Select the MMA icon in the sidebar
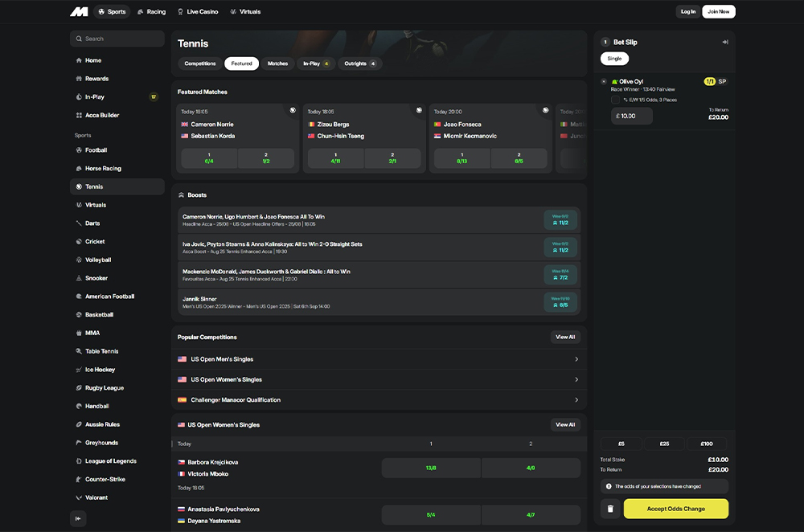 (x=79, y=334)
